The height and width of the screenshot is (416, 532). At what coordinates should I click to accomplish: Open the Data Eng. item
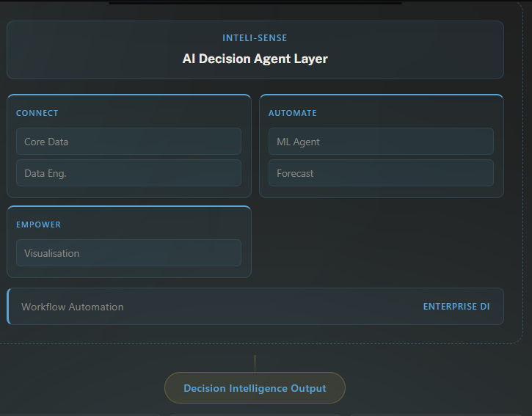[128, 173]
